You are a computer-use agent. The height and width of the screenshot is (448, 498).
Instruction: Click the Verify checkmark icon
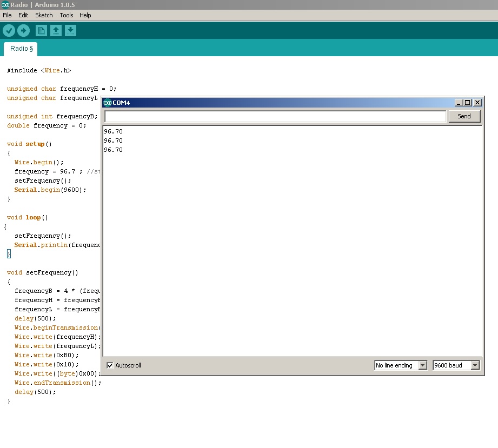pos(9,30)
